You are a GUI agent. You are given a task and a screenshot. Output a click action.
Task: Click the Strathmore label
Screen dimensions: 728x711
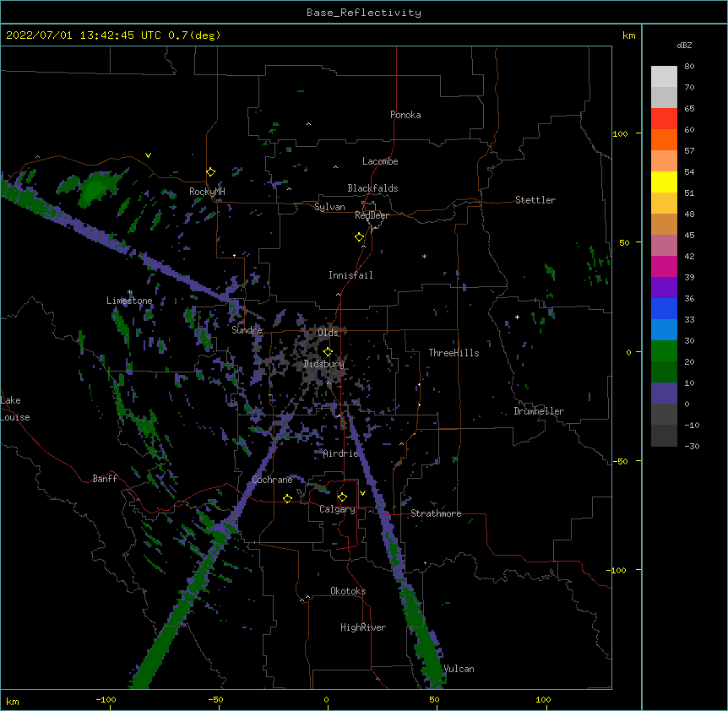tap(436, 513)
